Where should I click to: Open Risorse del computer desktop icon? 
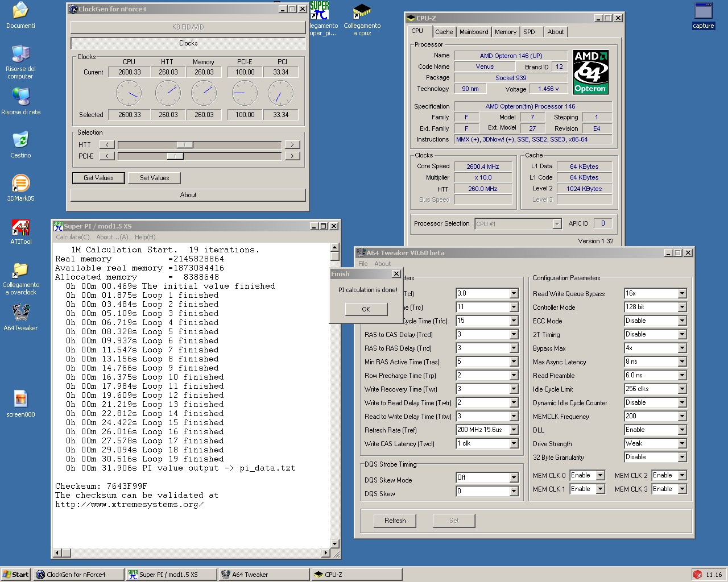point(20,61)
